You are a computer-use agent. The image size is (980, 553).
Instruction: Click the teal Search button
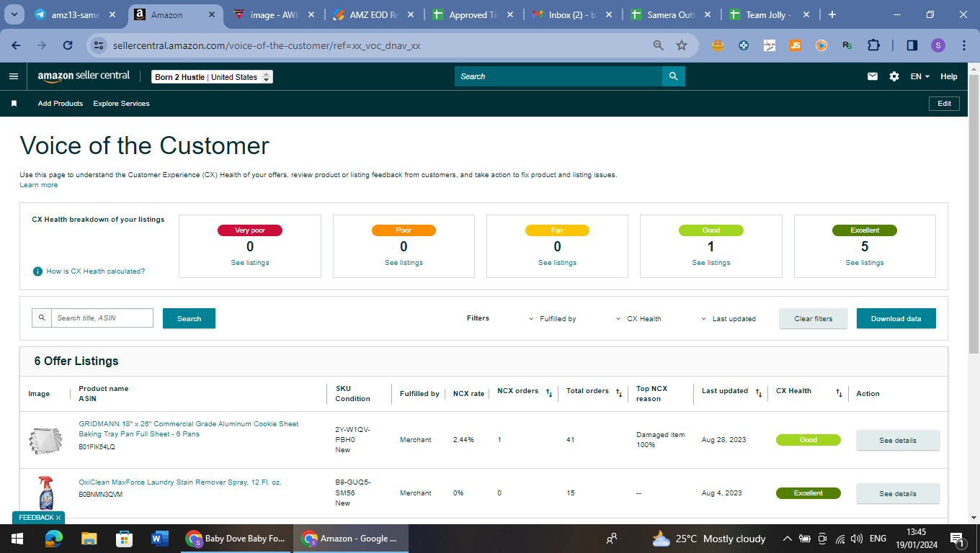(189, 318)
